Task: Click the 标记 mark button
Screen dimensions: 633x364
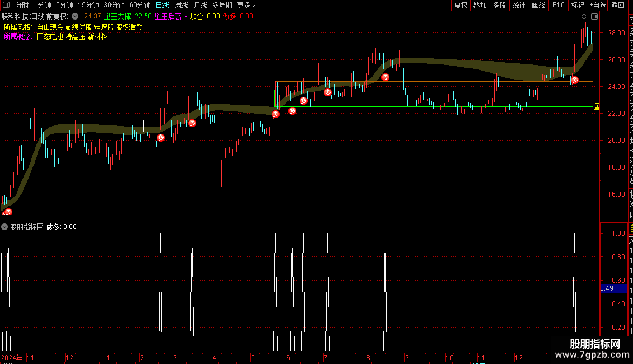Action: click(x=578, y=5)
